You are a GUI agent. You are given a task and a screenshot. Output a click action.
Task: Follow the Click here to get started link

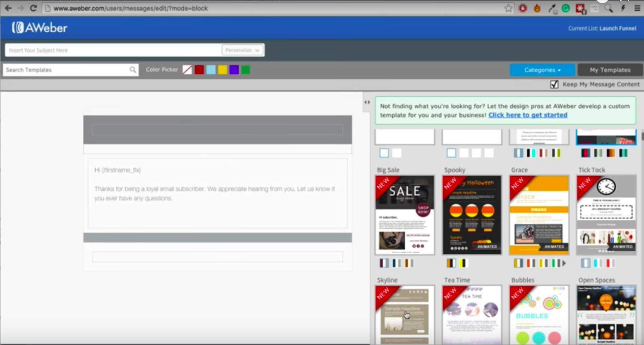pyautogui.click(x=528, y=115)
